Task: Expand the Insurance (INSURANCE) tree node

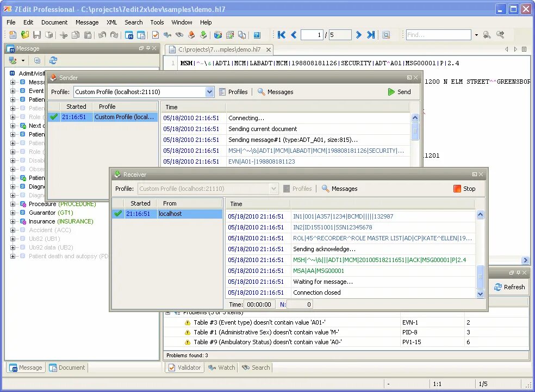Action: [13, 221]
